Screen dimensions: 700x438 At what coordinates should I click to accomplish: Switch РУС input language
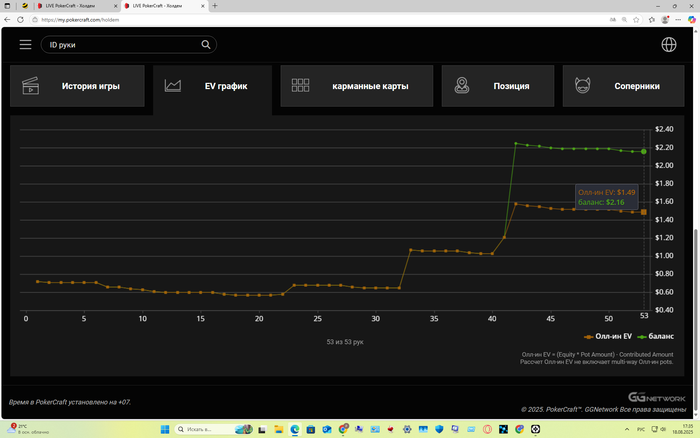point(641,429)
